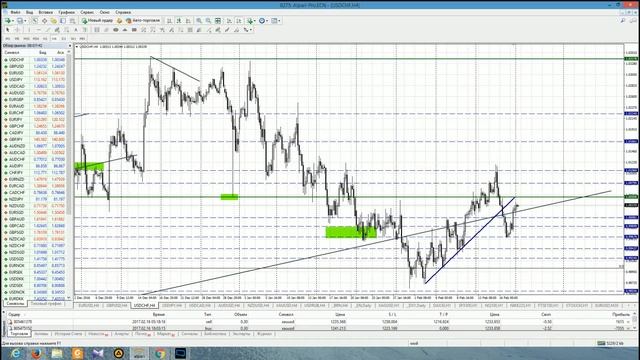Select the Equidistant Channel tool

(x=57, y=30)
